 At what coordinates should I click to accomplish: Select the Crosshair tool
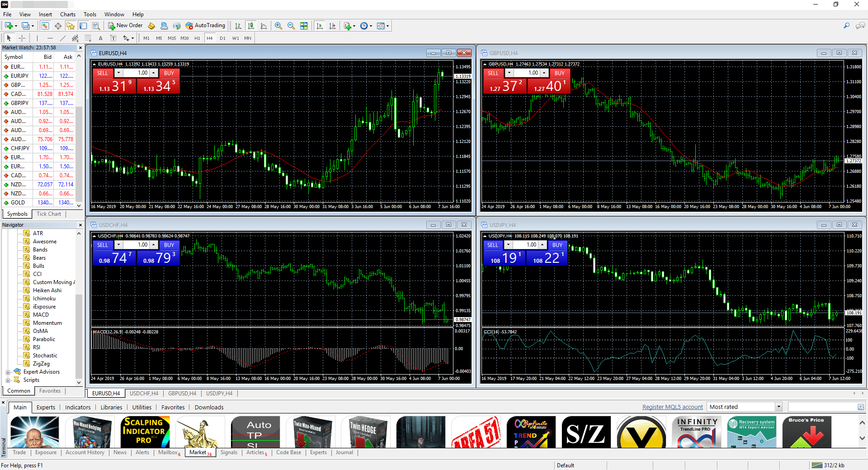(21, 38)
